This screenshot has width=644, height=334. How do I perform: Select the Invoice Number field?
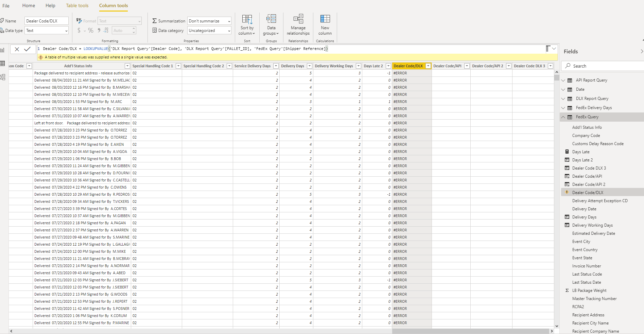pyautogui.click(x=587, y=266)
